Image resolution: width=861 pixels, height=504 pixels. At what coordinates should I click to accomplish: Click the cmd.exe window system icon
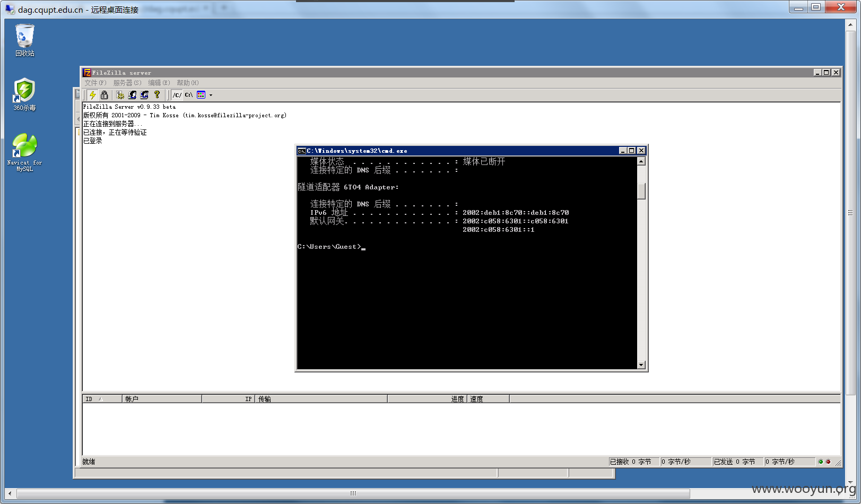301,151
